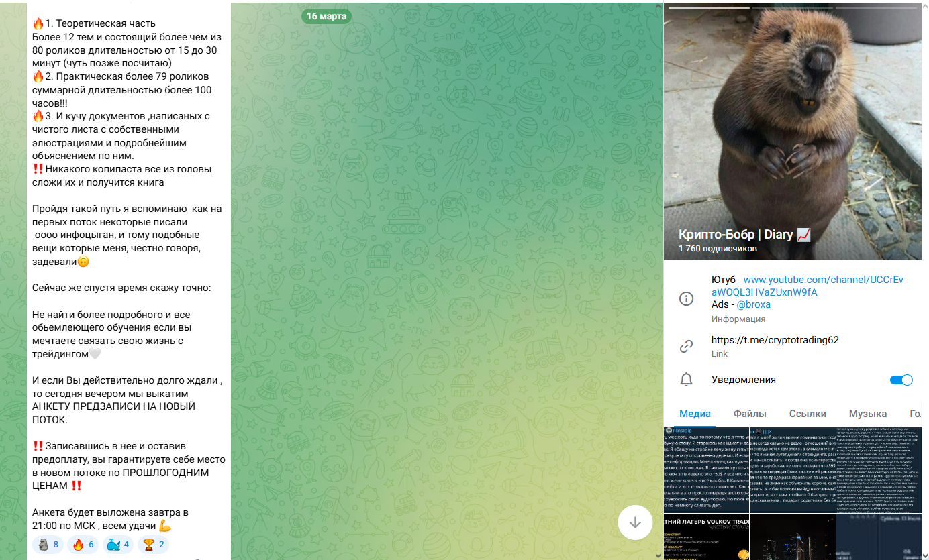Add the trophy reaction with 2
The width and height of the screenshot is (929, 560).
click(153, 545)
